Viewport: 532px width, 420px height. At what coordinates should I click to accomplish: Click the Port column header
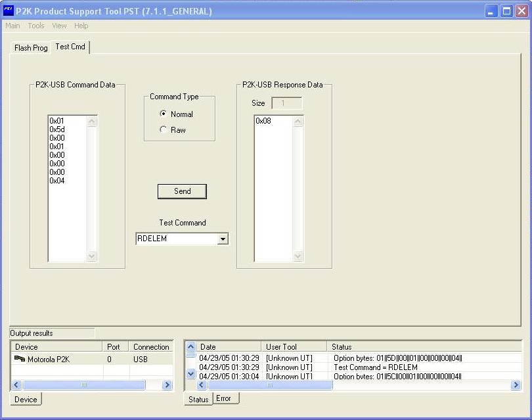coord(116,346)
